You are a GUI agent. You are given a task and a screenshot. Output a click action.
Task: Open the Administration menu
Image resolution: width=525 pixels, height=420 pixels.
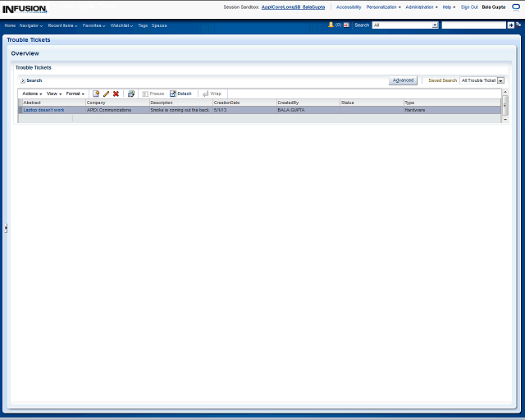pyautogui.click(x=422, y=7)
